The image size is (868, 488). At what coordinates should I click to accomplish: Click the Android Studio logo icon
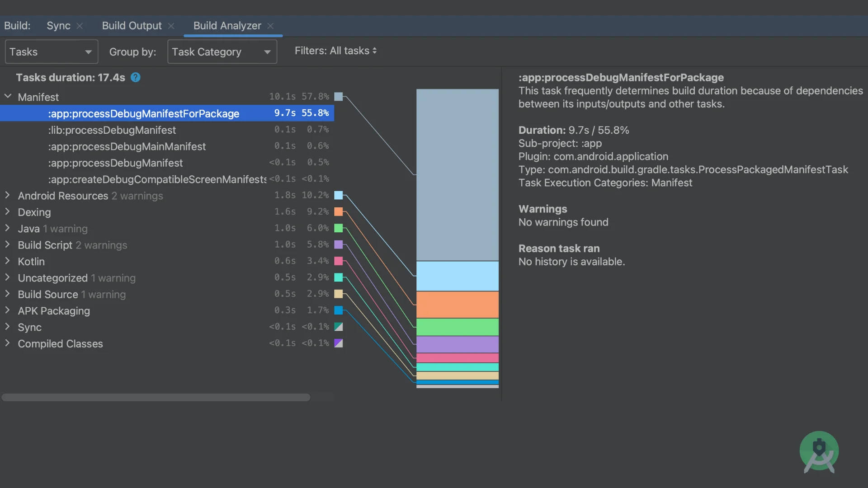click(x=819, y=452)
